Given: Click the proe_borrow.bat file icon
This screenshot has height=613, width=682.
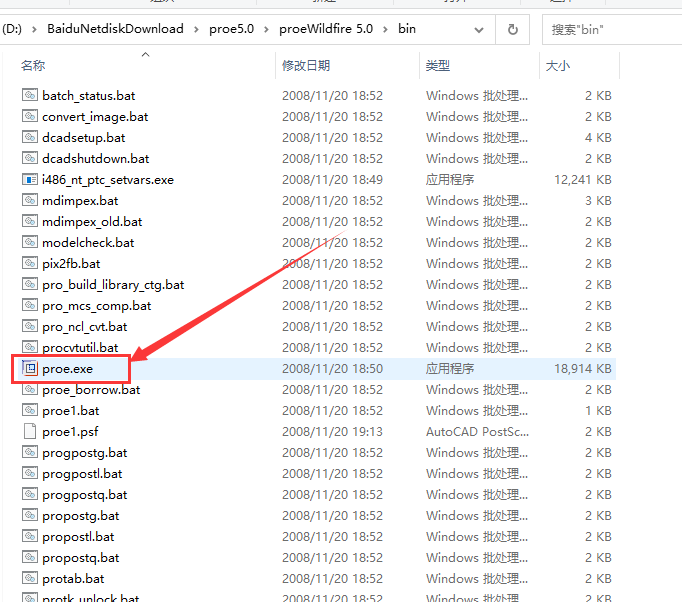Looking at the screenshot, I should [30, 390].
